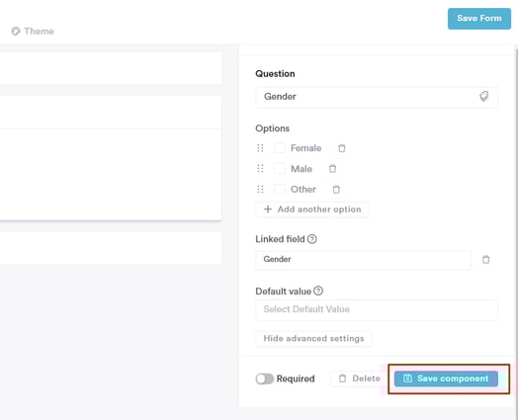
Task: Tick the Other option checkbox
Action: (280, 189)
